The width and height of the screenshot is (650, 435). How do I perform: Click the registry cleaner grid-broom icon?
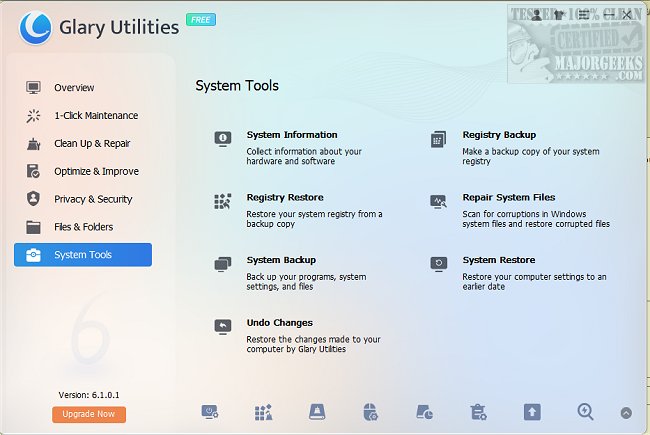click(263, 412)
